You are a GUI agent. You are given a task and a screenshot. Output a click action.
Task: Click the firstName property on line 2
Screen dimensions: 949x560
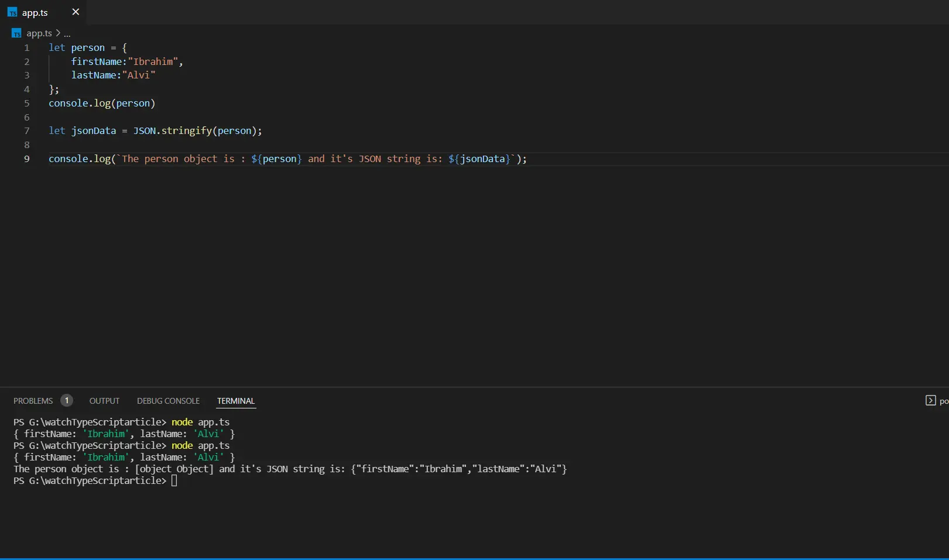pyautogui.click(x=97, y=61)
